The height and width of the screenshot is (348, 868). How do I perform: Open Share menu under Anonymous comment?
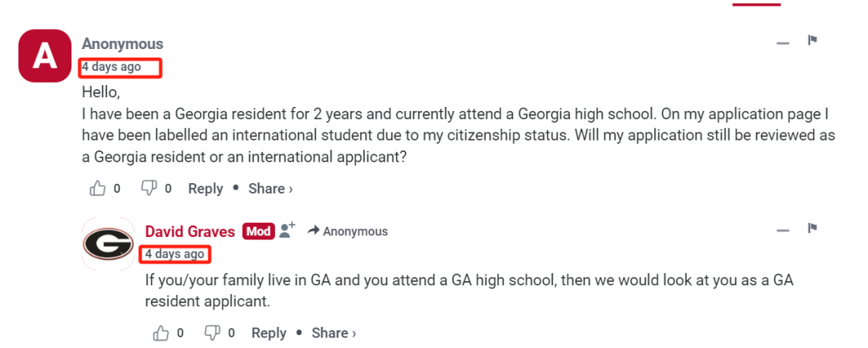point(270,189)
